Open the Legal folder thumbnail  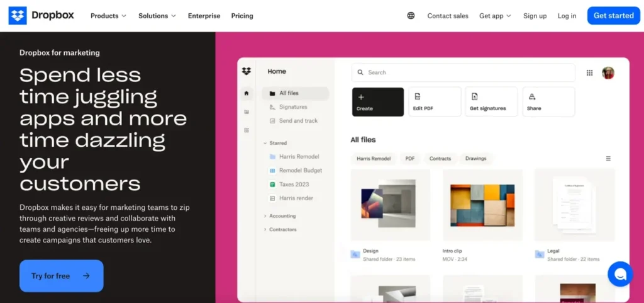point(575,204)
